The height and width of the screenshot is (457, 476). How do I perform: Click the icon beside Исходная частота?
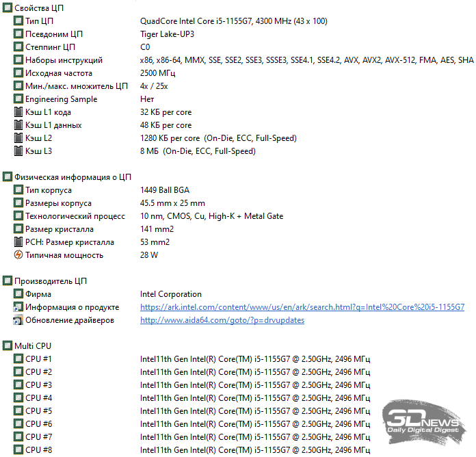click(18, 73)
